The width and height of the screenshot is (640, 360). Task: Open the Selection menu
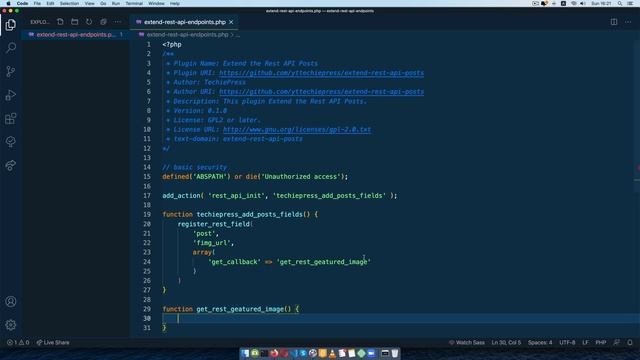[x=69, y=3]
